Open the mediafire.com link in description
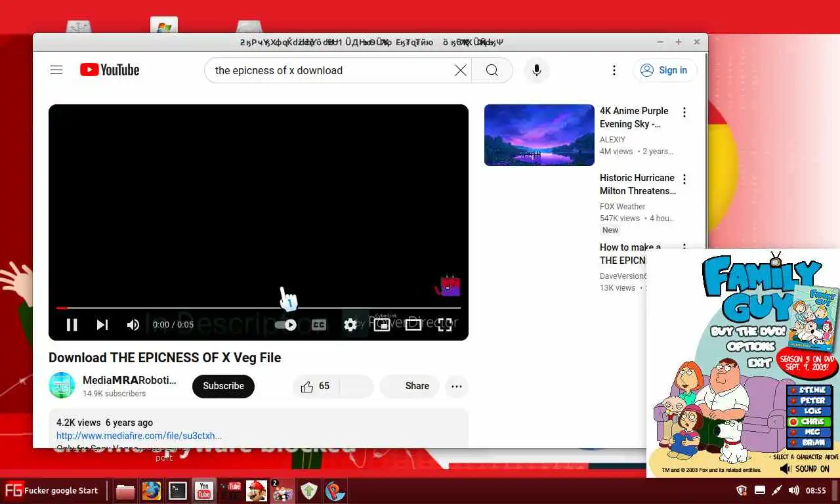This screenshot has width=840, height=504. (139, 436)
